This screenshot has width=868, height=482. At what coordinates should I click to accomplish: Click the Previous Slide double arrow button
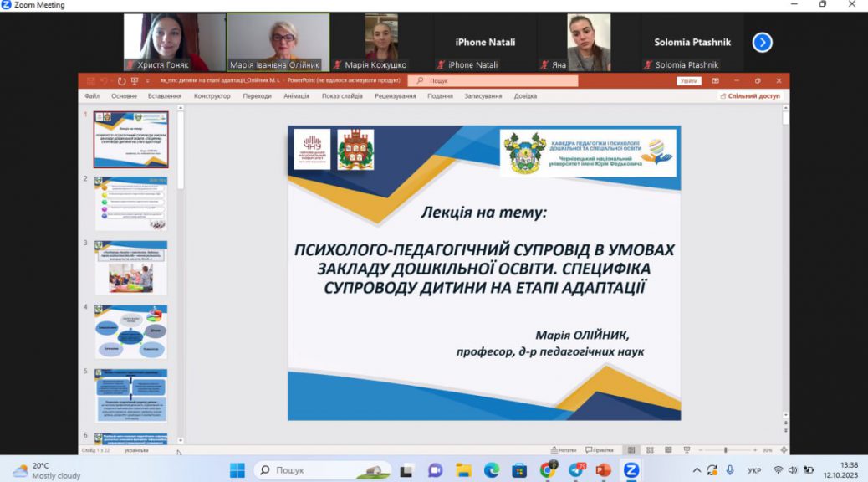pyautogui.click(x=785, y=423)
